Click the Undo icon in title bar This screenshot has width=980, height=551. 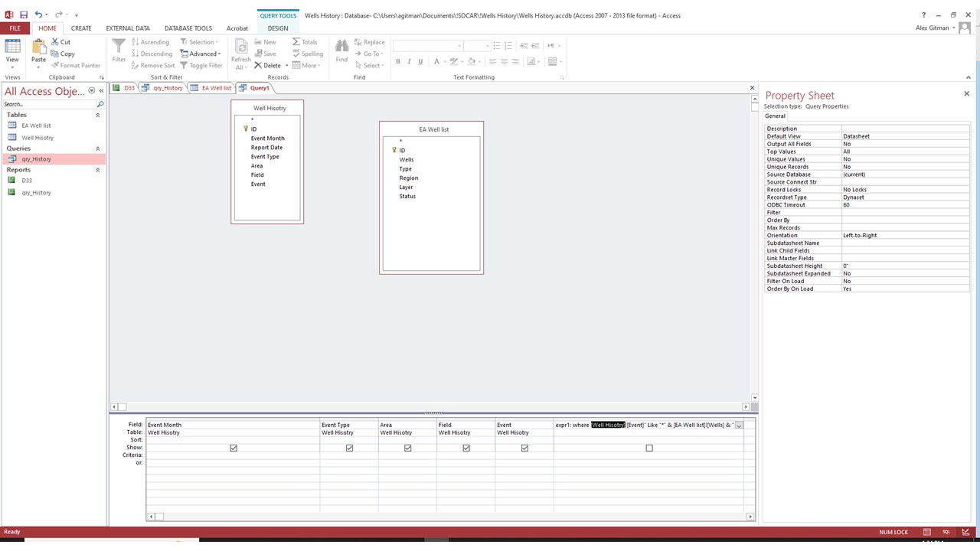[x=38, y=15]
